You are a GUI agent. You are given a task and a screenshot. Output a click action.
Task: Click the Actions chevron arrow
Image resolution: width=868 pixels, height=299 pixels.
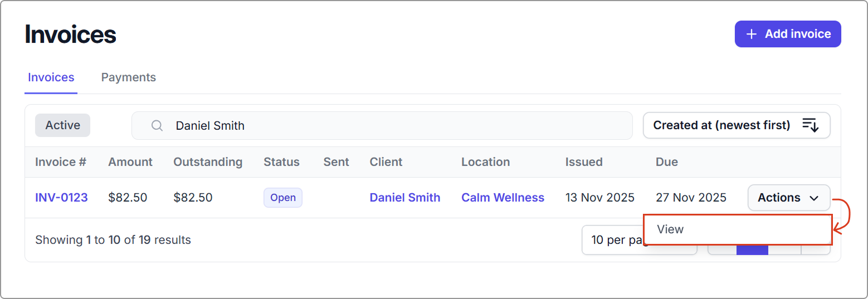[814, 198]
